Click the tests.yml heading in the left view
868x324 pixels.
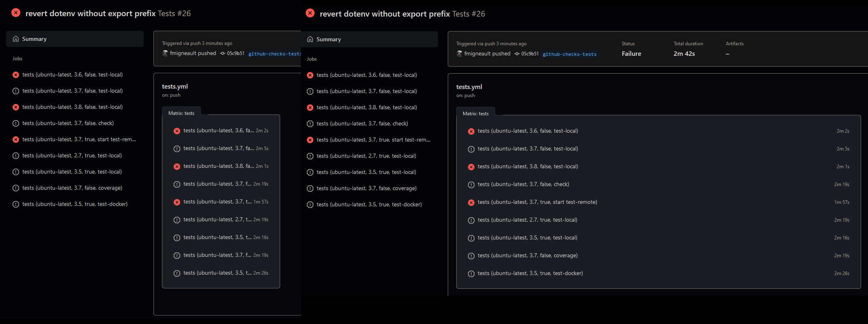point(175,86)
